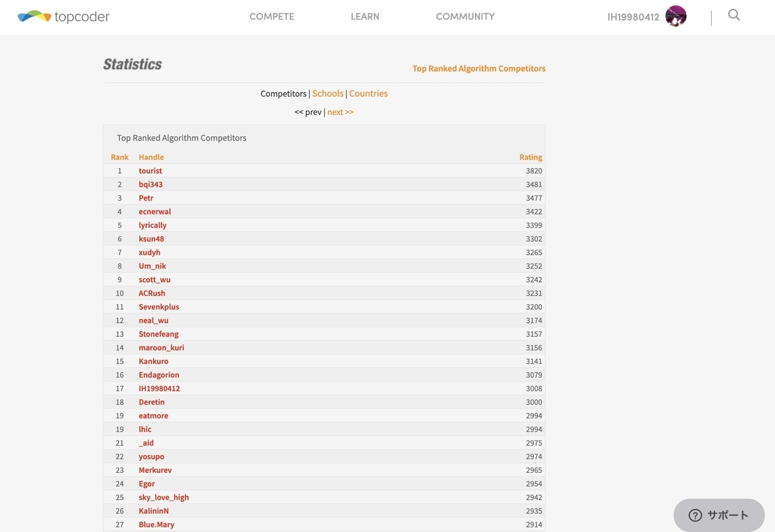Open ACRush's profile

152,293
